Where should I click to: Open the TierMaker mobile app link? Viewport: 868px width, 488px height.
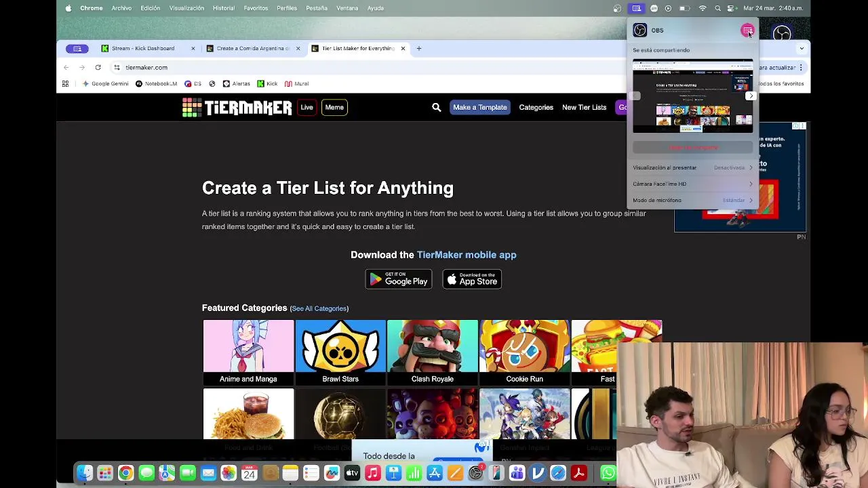coord(467,255)
